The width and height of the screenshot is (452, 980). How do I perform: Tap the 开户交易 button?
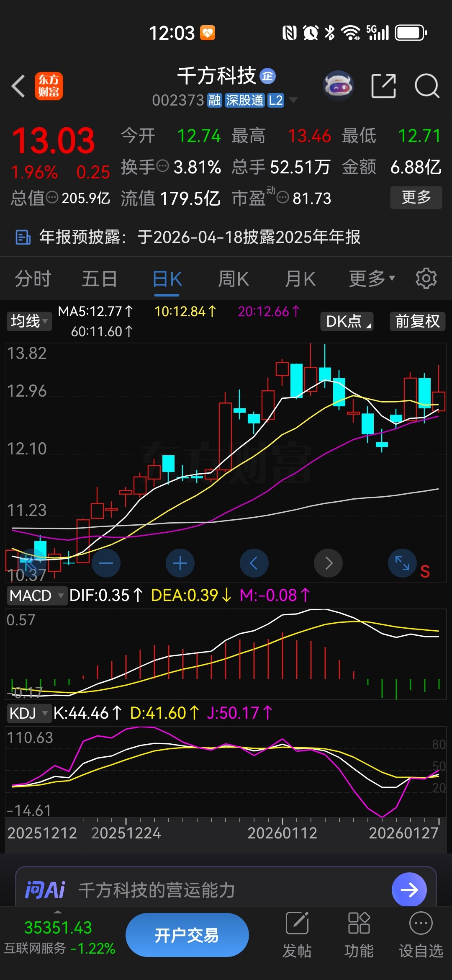[187, 935]
